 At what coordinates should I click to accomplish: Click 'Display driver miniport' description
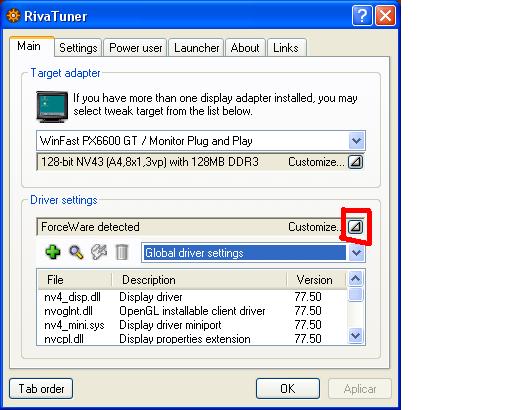pos(170,325)
